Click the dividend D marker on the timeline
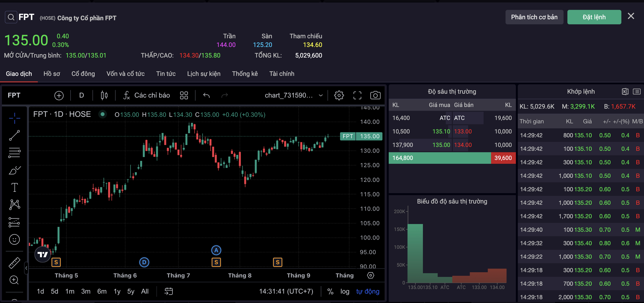The width and height of the screenshot is (644, 303). pos(144,262)
